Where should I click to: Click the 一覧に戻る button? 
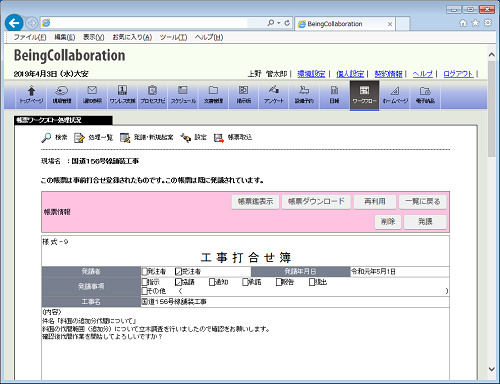[x=423, y=202]
